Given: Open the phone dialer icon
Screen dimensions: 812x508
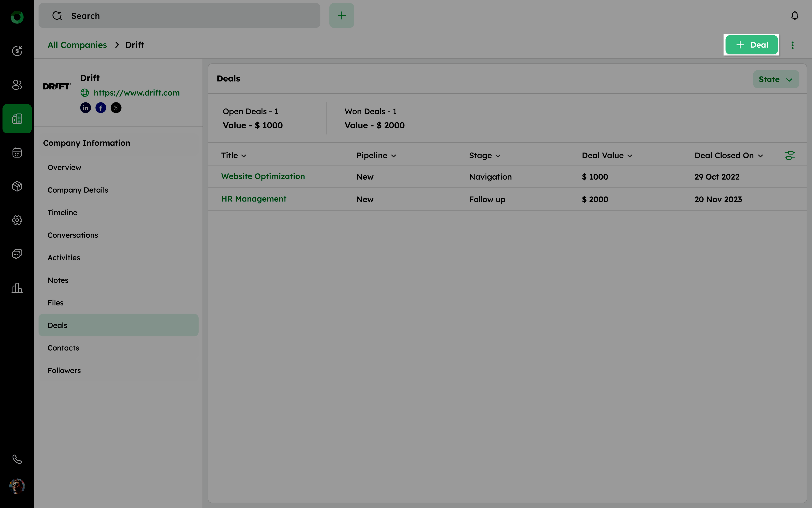Looking at the screenshot, I should coord(17,459).
